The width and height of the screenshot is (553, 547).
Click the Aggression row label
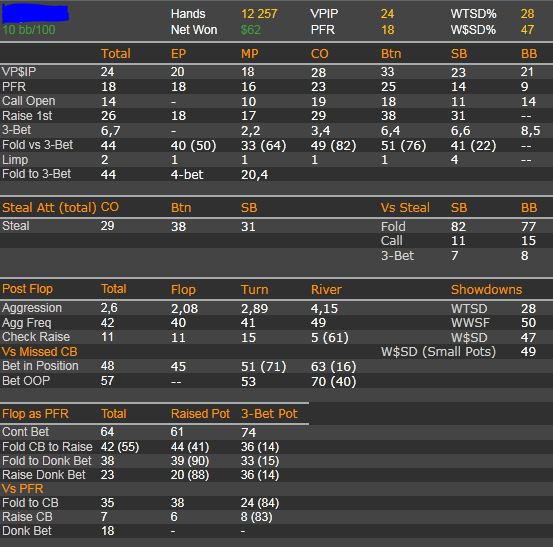[x=32, y=308]
